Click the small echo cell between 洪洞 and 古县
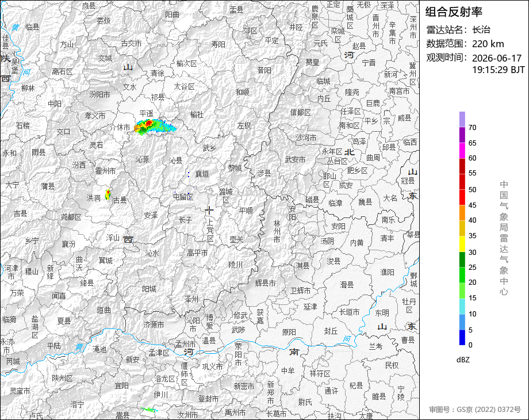The image size is (529, 420). pyautogui.click(x=108, y=194)
